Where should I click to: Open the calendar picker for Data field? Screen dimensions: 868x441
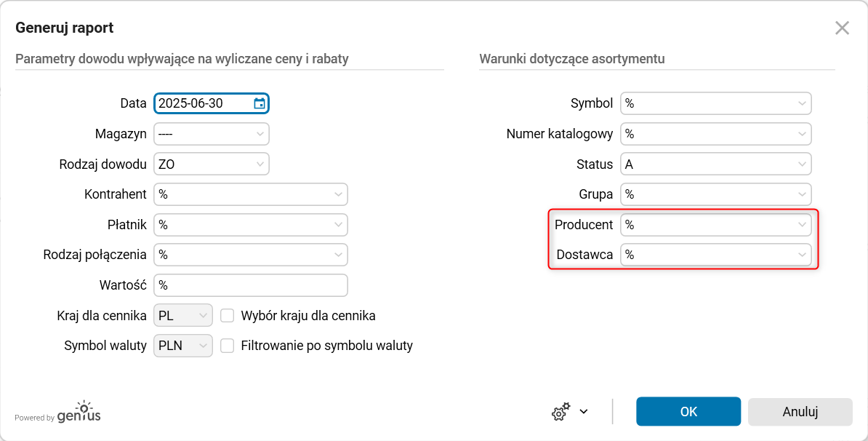pos(260,103)
